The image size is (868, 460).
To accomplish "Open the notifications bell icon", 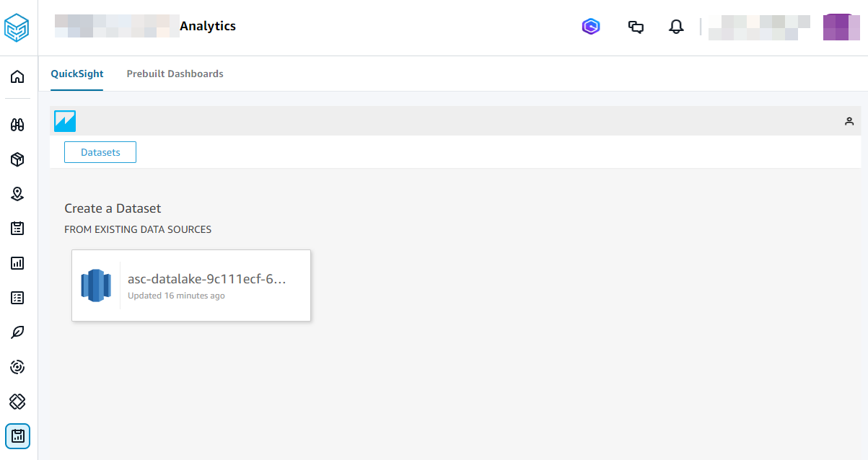I will (676, 27).
